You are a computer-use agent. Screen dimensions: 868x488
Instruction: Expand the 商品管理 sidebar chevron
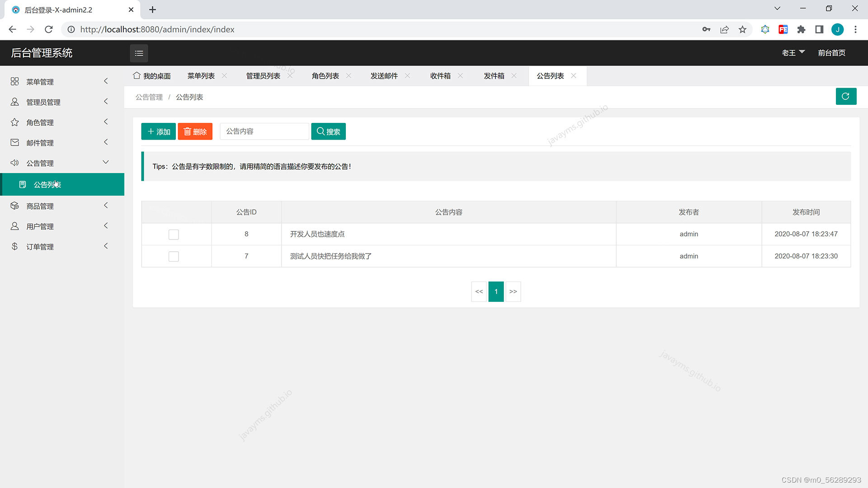coord(106,205)
